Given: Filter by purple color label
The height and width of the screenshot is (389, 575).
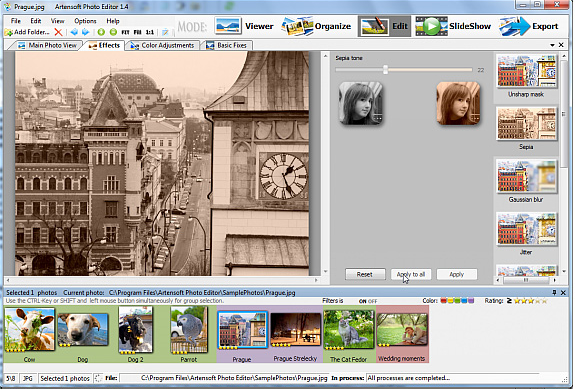Looking at the screenshot, I should (471, 301).
